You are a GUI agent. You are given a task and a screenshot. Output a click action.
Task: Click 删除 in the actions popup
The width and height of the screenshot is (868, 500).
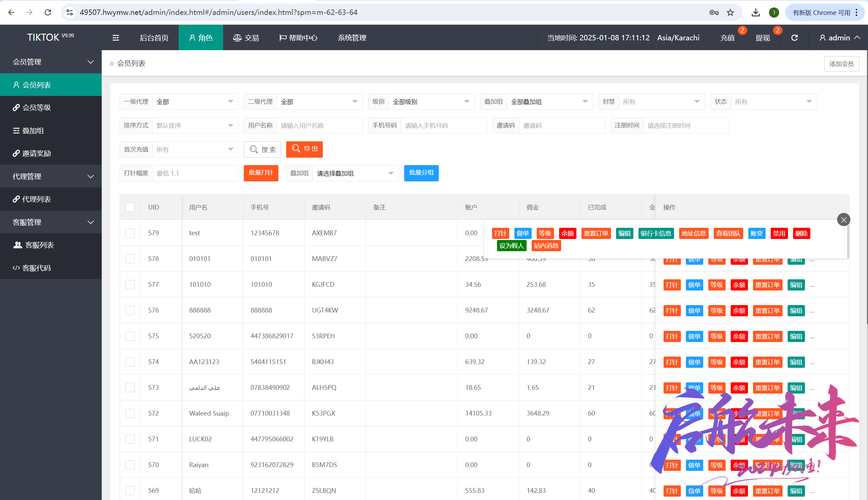801,234
